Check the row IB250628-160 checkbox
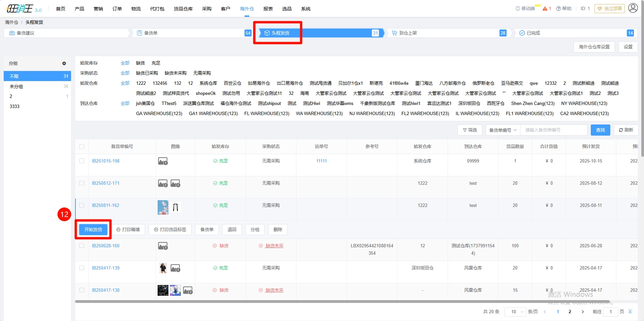Image resolution: width=644 pixels, height=321 pixels. pos(82,246)
